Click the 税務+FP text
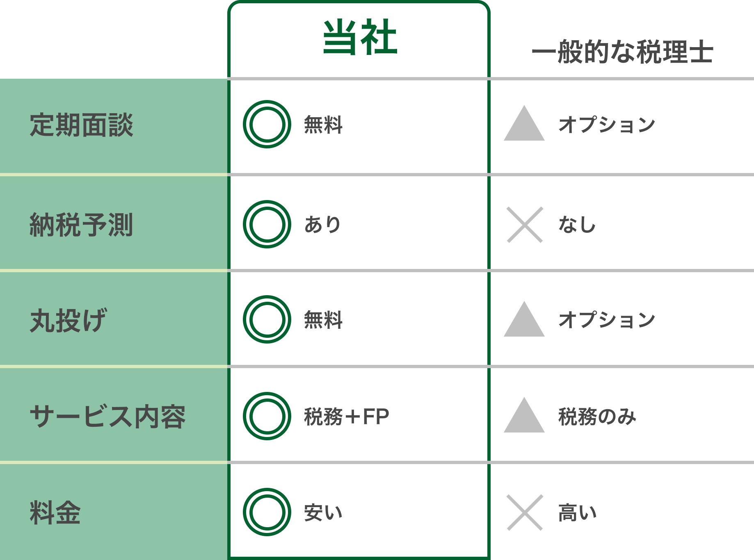Viewport: 754px width, 560px height. (x=347, y=417)
